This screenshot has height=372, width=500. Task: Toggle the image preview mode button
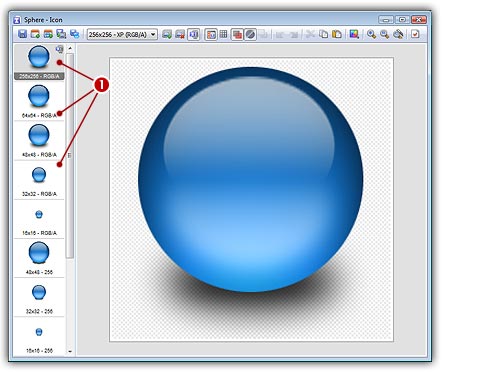pos(211,34)
